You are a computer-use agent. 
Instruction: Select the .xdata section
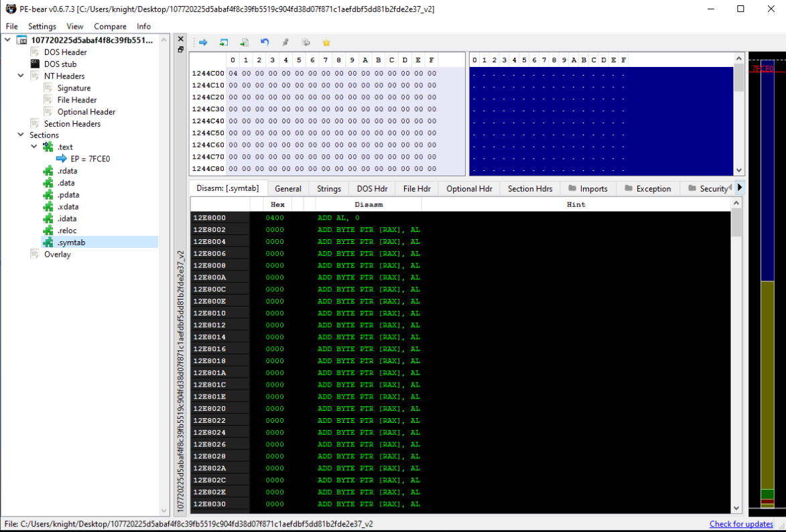pos(68,206)
